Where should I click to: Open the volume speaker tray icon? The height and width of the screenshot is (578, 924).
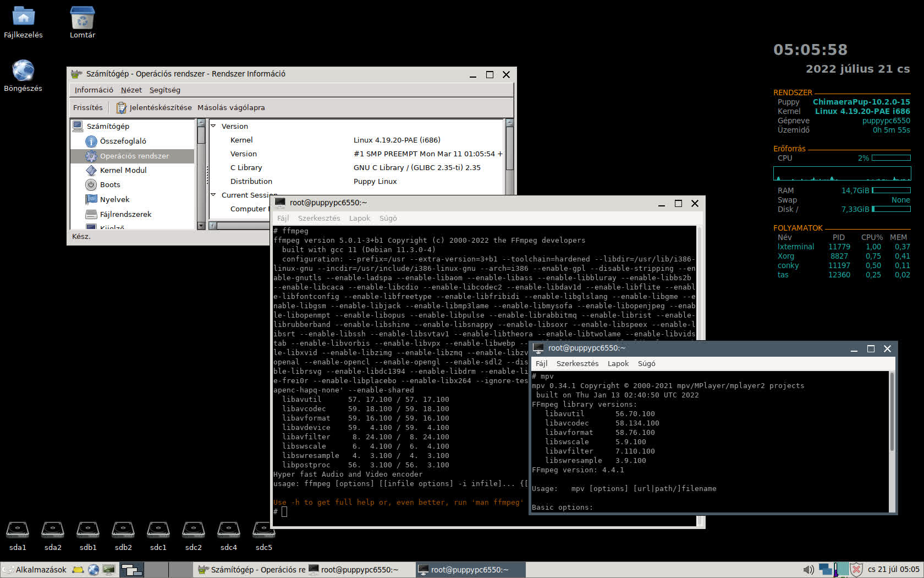pyautogui.click(x=809, y=570)
